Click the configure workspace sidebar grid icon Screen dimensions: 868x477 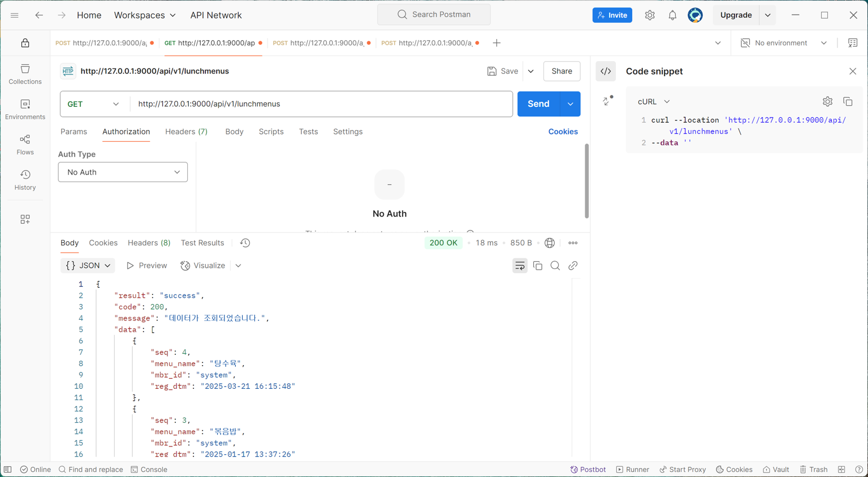[x=25, y=219]
